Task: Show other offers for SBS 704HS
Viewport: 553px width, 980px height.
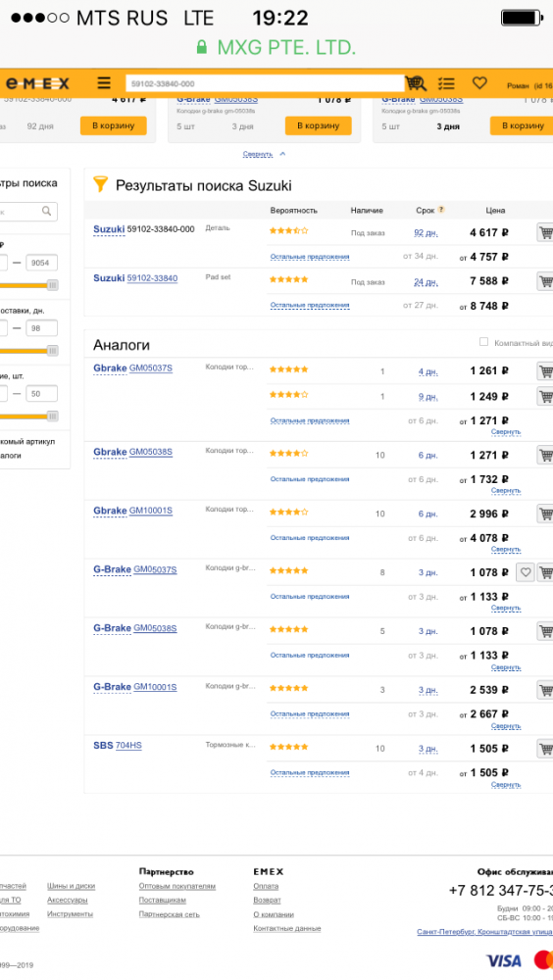Action: 310,773
